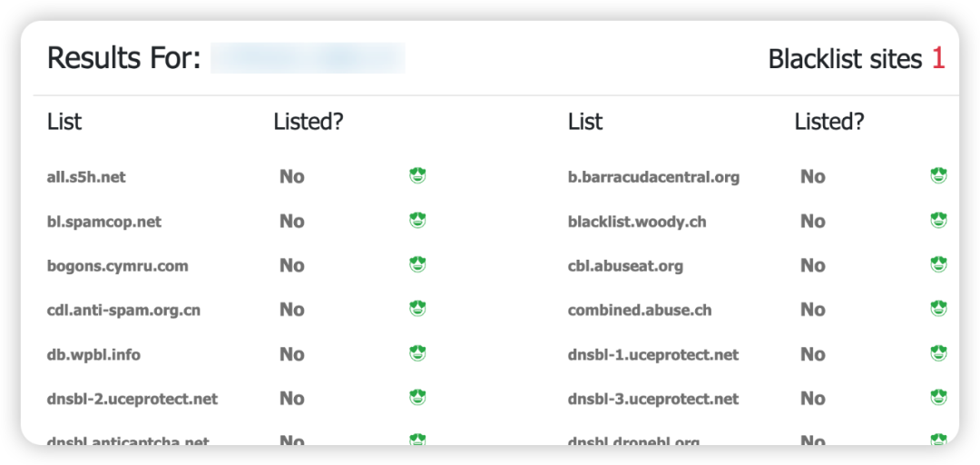This screenshot has height=465, width=980.
Task: Select the cbl.abuseat.org list entry
Action: pos(625,266)
